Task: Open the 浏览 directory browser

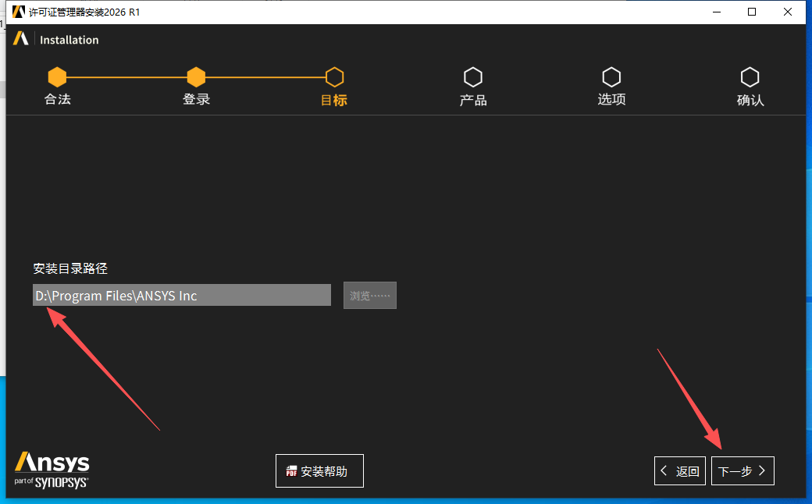Action: click(369, 295)
